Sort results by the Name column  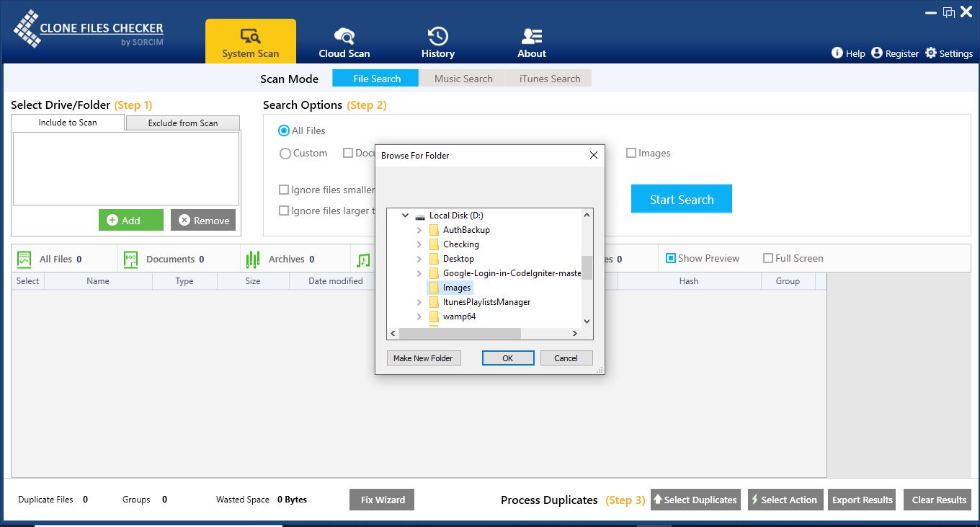(98, 281)
